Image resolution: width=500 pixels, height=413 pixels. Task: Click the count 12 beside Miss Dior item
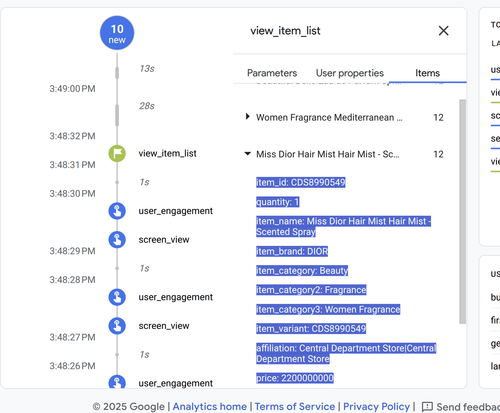(x=438, y=154)
